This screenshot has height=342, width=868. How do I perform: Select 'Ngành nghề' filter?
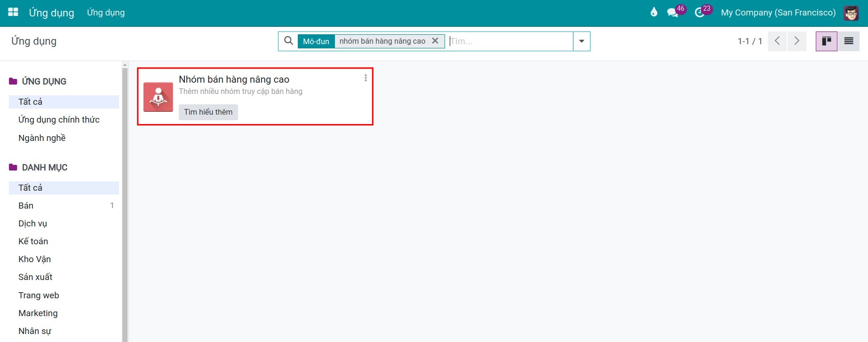64,138
